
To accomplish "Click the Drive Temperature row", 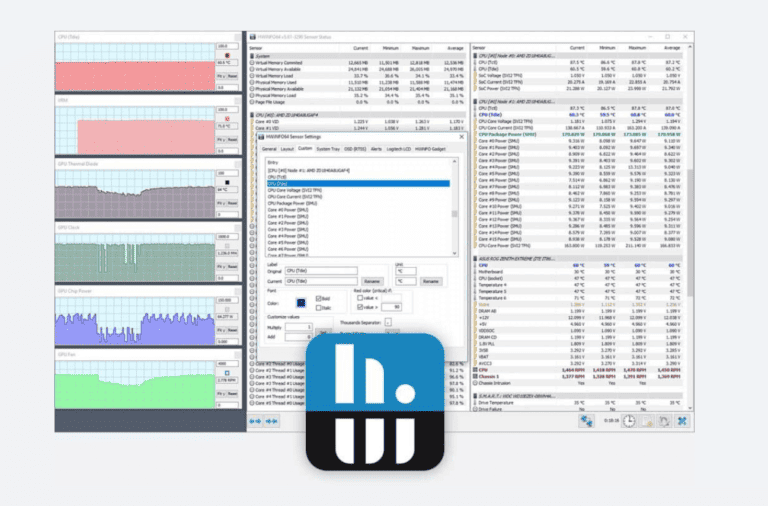I will point(578,403).
